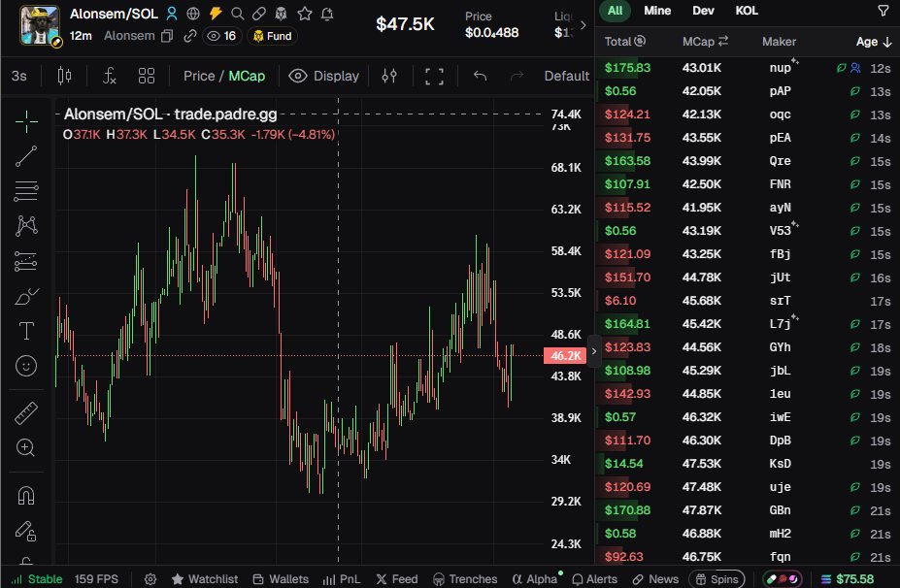This screenshot has width=900, height=588.
Task: Open the forecasting and measurement tools
Action: pos(26,261)
